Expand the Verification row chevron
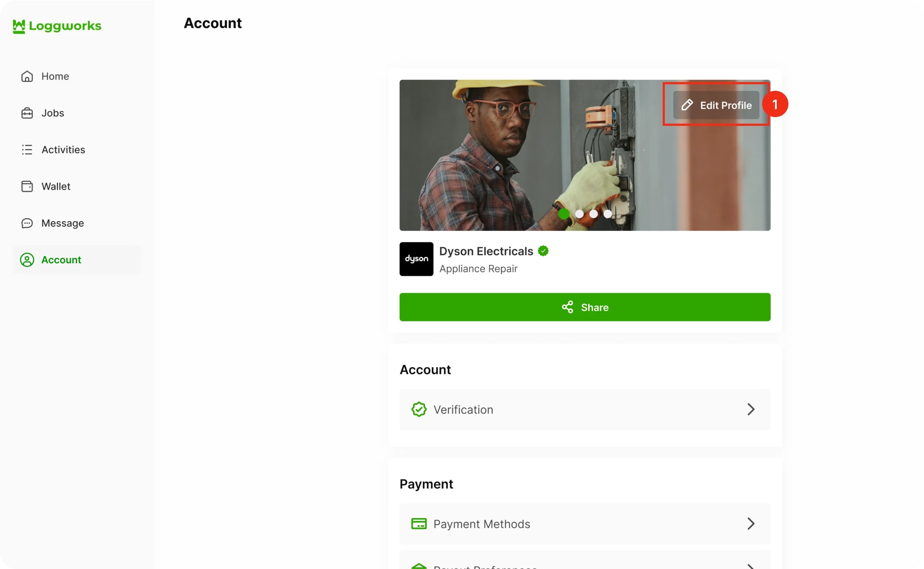Viewport: 924px width, 569px height. [750, 410]
